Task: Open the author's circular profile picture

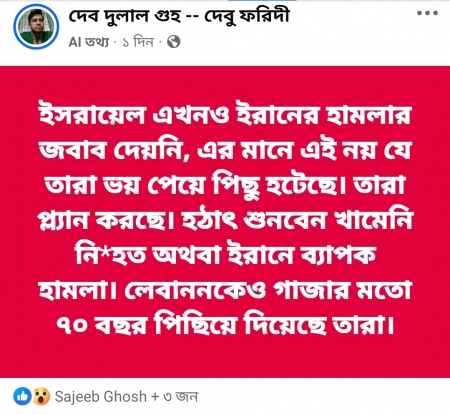Action: click(x=36, y=26)
